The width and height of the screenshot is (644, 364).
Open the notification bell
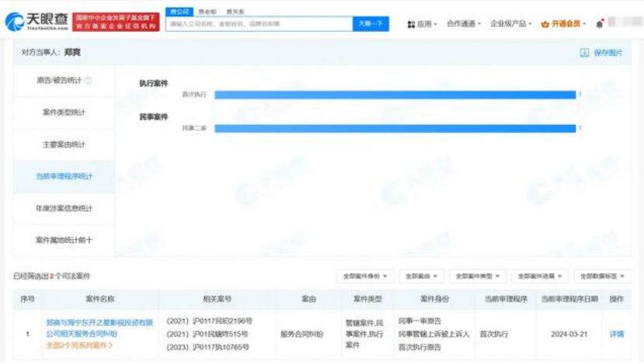tap(599, 24)
